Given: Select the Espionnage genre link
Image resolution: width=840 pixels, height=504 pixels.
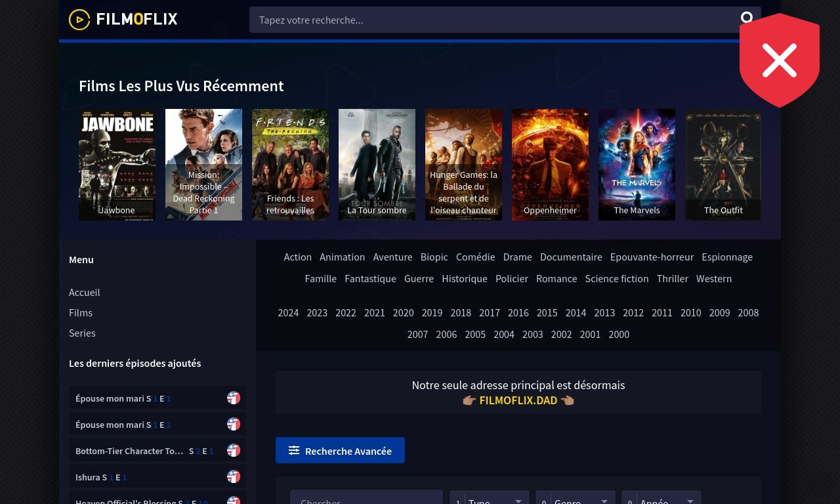Looking at the screenshot, I should click(727, 257).
